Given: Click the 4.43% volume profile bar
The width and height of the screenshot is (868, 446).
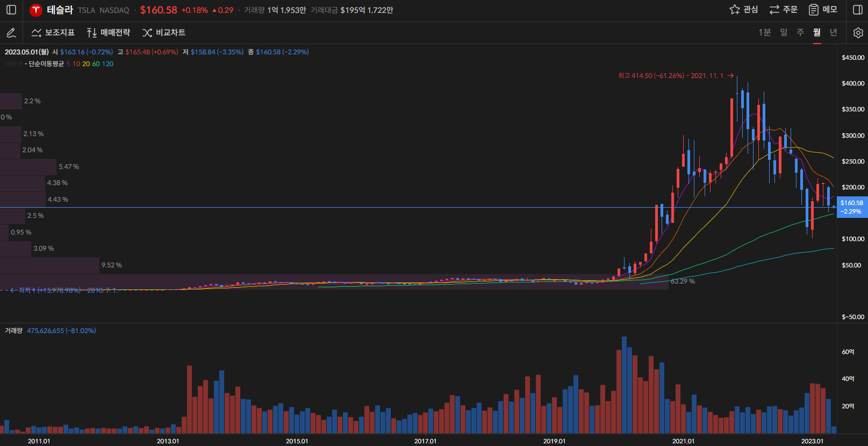Looking at the screenshot, I should click(x=23, y=200).
